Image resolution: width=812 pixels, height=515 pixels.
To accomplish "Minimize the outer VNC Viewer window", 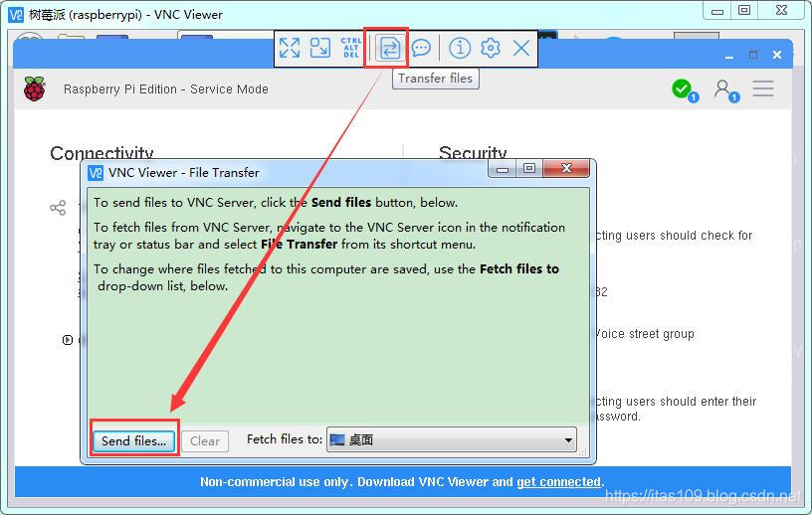I will (x=717, y=11).
